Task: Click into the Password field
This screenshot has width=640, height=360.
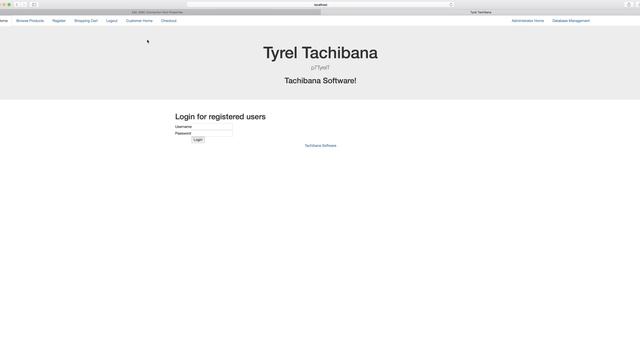Action: coord(212,133)
